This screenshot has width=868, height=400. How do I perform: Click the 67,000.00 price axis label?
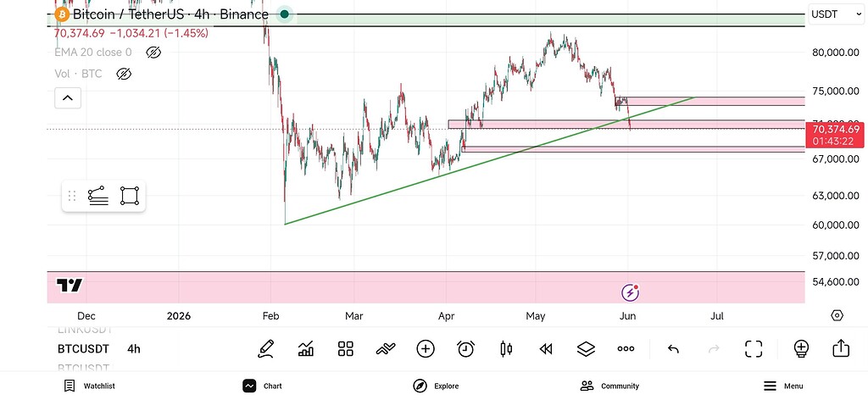coord(836,159)
